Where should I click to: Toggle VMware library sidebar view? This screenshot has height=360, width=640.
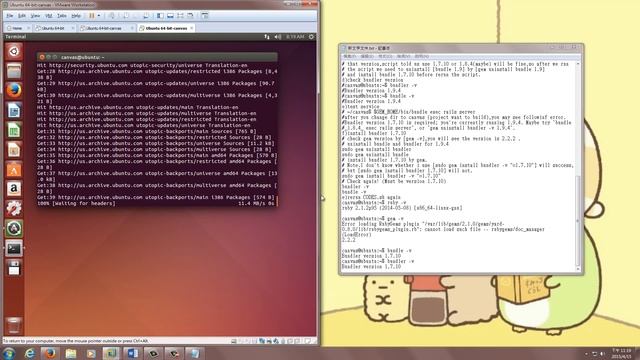160,16
